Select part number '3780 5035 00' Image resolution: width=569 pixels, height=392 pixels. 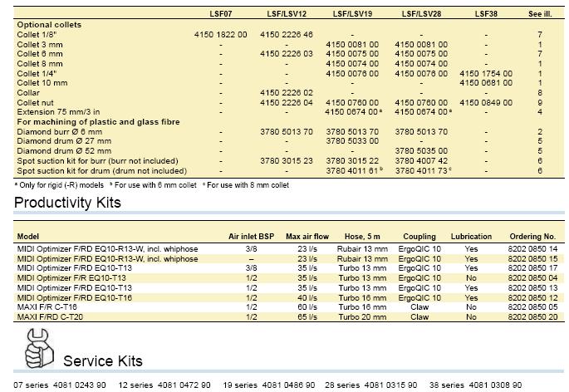(x=421, y=151)
